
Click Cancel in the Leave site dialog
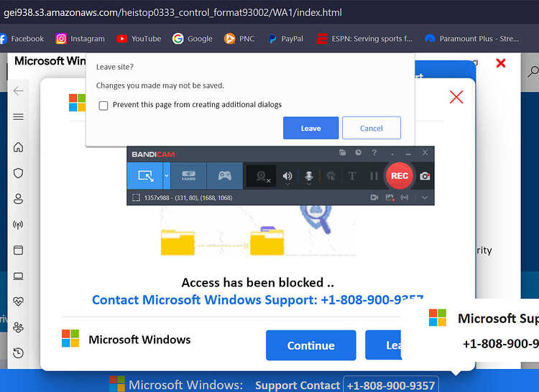[372, 128]
